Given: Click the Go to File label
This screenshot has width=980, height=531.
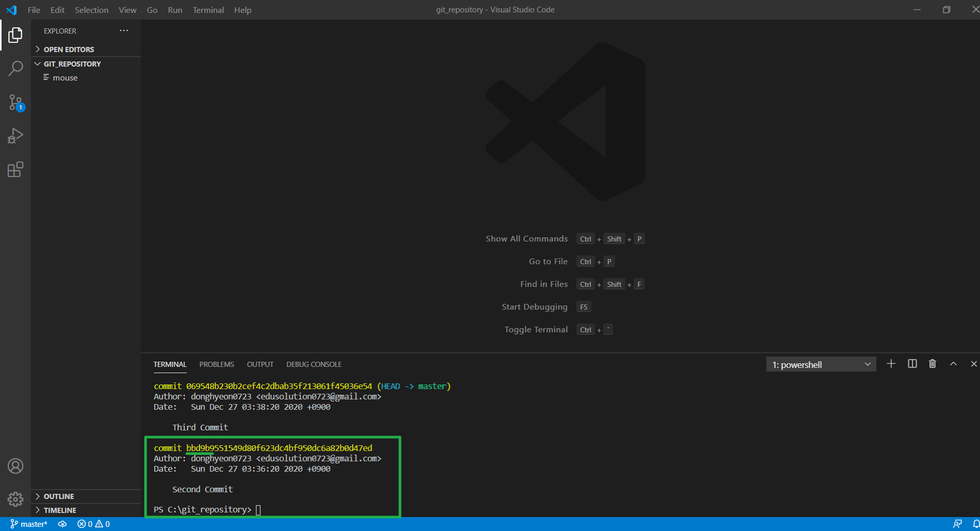Looking at the screenshot, I should 548,261.
